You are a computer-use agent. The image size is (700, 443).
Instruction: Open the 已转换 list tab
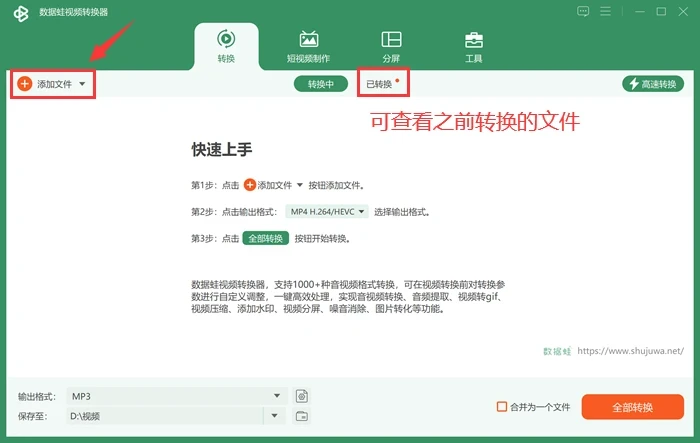379,84
